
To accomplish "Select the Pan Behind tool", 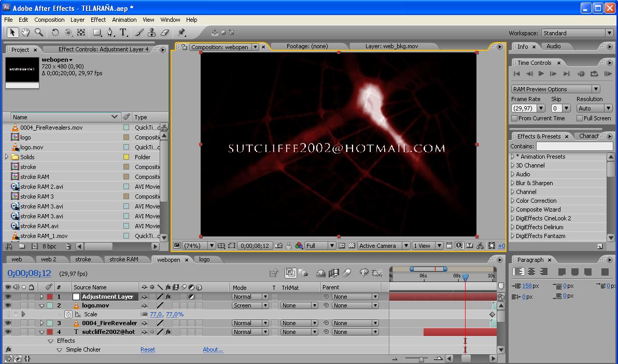I will pyautogui.click(x=81, y=32).
